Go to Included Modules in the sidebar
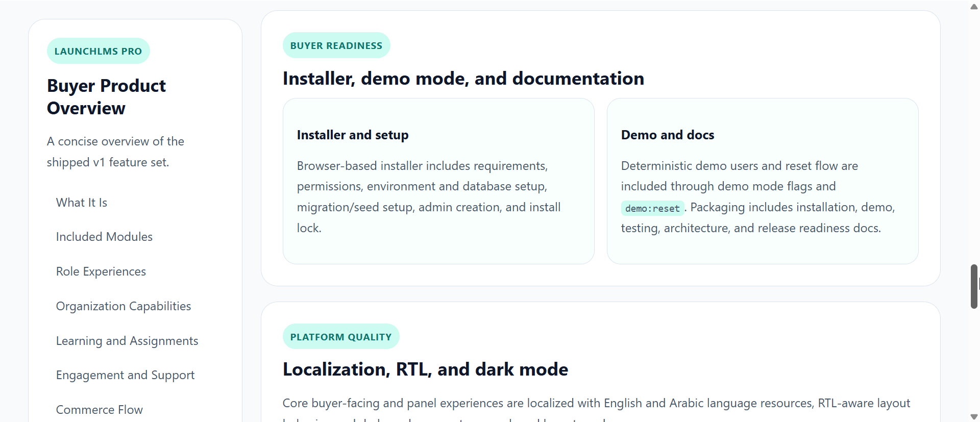Viewport: 980px width, 422px height. (104, 237)
